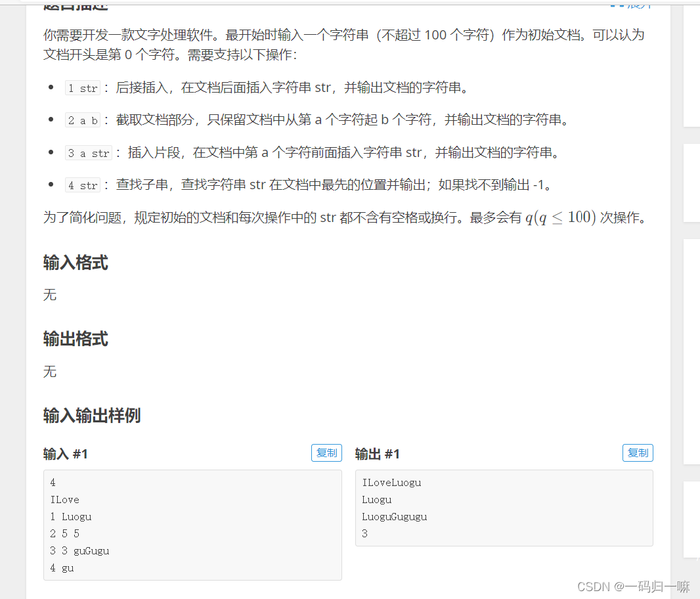Click 'ILoveLuogu' in sample output
Viewport: 700px width, 599px height.
pyautogui.click(x=391, y=483)
